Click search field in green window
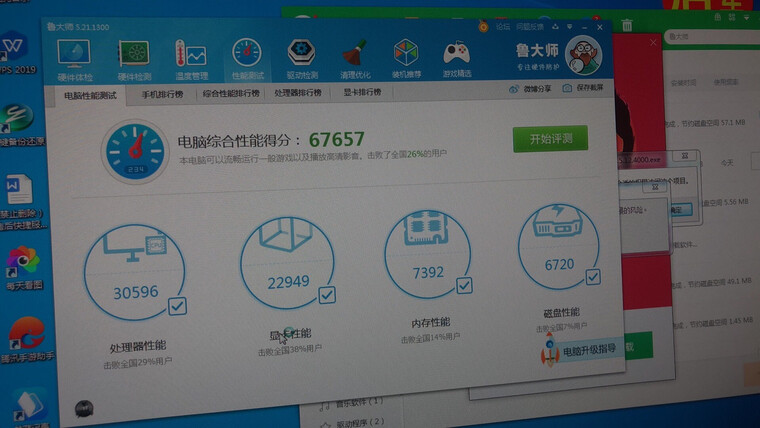The height and width of the screenshot is (428, 760). coord(712,37)
